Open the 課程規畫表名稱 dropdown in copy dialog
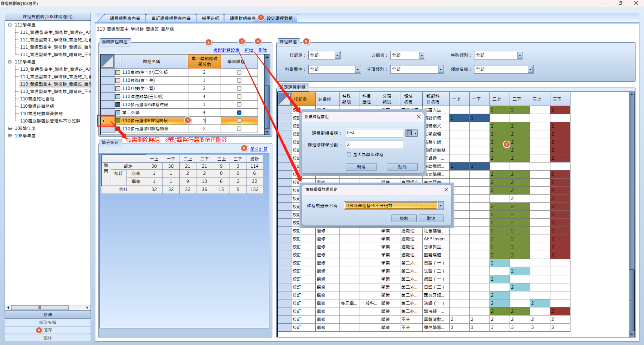 point(441,206)
